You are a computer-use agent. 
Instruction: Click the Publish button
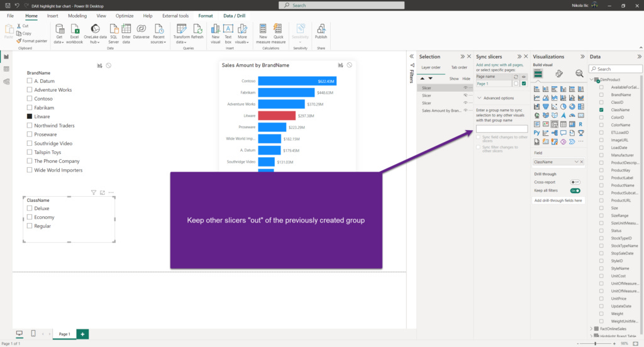321,31
